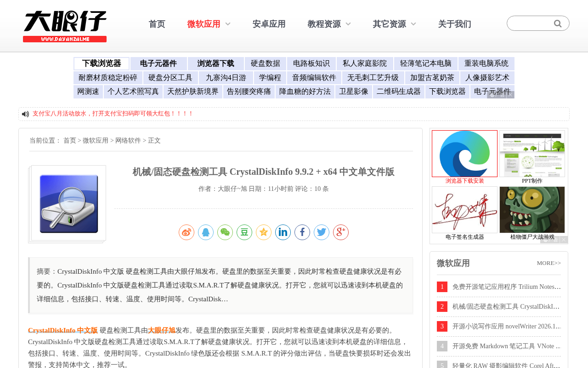Click the 电子元器件 tag in first row
588x368 pixels.
[158, 63]
